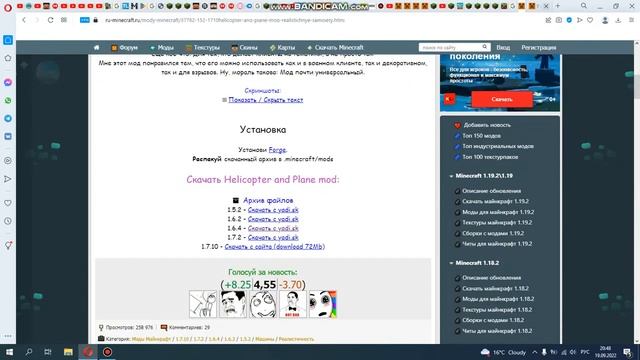Open Easy Setup settings in toolbar
640x360 pixels.
[631, 20]
